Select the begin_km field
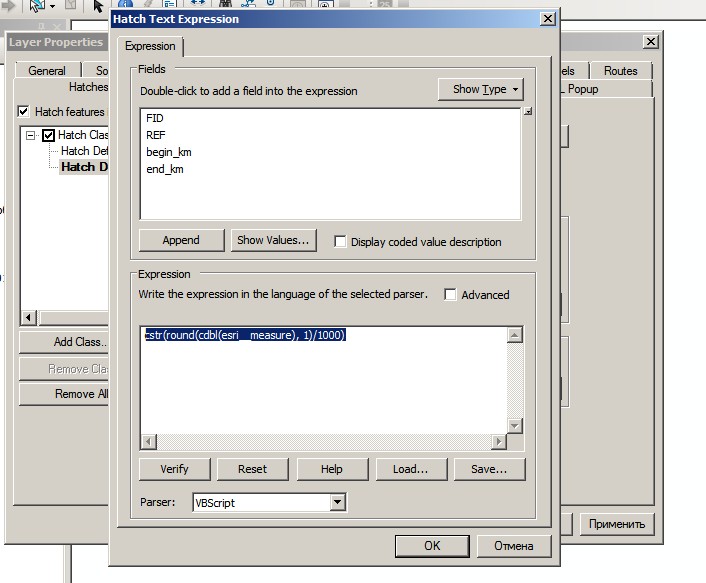 169,152
